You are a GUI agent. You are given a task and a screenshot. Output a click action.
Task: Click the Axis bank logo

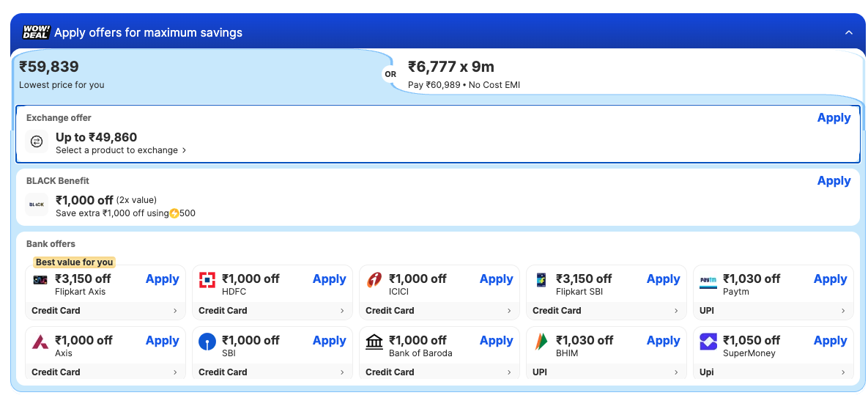(40, 342)
